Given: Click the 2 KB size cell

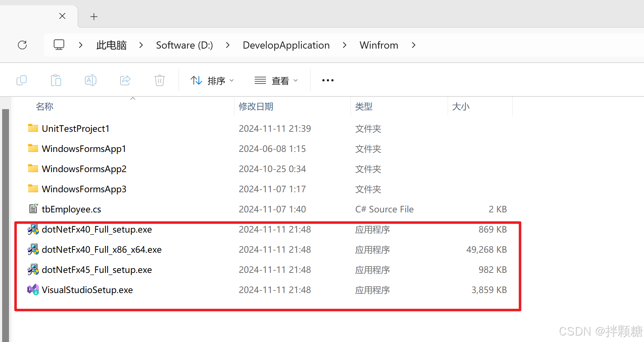Looking at the screenshot, I should point(498,209).
